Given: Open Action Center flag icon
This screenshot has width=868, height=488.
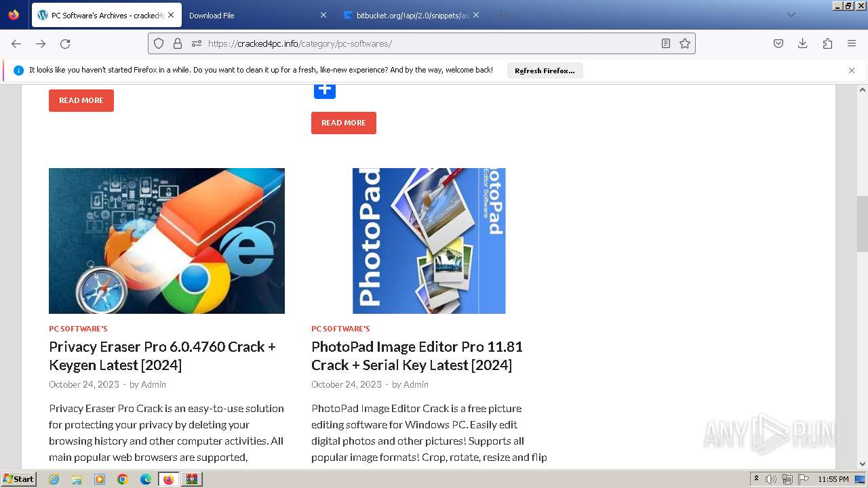Looking at the screenshot, I should click(x=804, y=479).
